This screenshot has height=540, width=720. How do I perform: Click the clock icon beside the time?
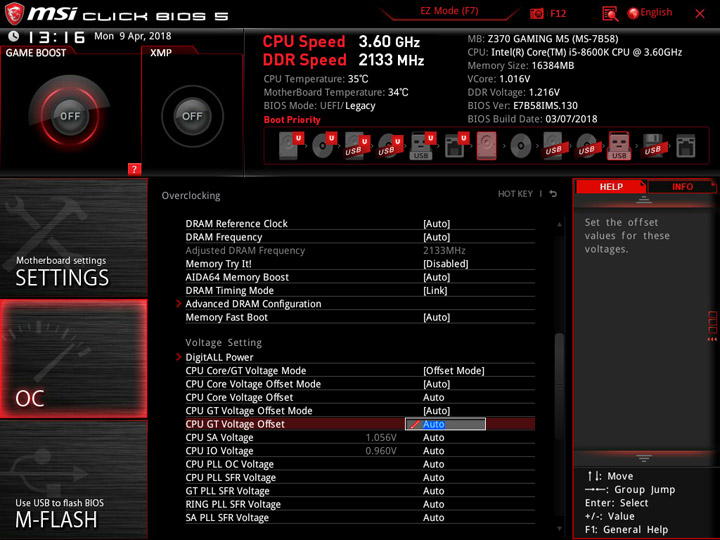[x=14, y=36]
